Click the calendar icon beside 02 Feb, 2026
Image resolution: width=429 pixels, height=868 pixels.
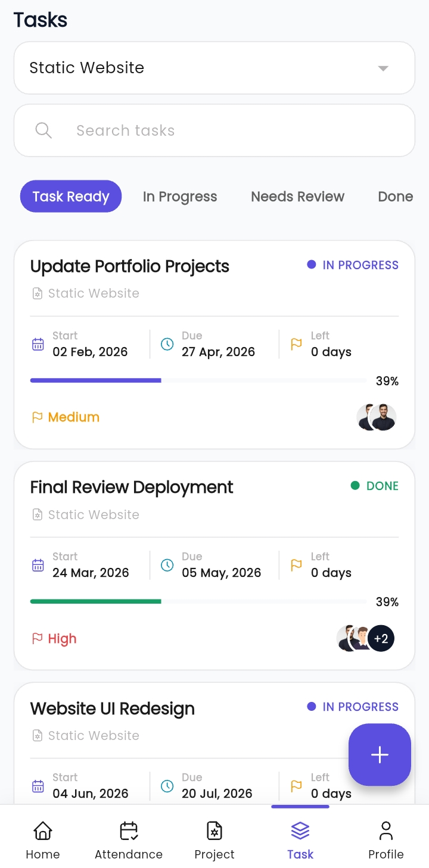38,344
